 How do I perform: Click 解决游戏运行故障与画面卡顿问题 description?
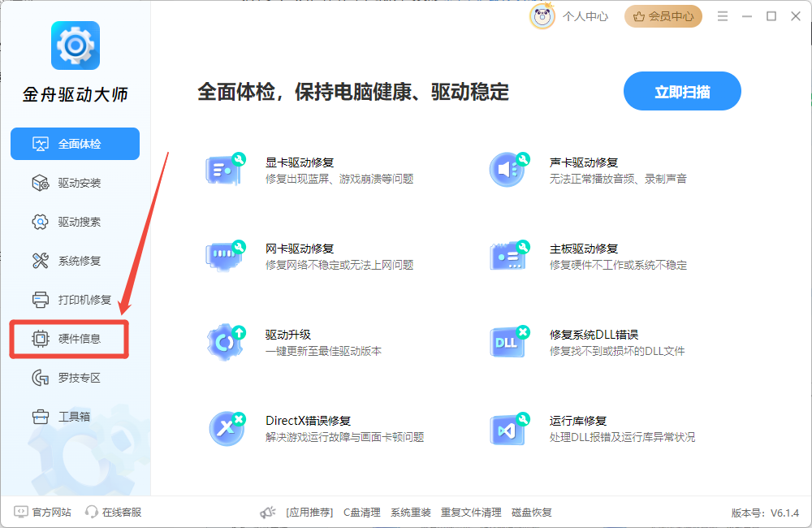tap(344, 437)
